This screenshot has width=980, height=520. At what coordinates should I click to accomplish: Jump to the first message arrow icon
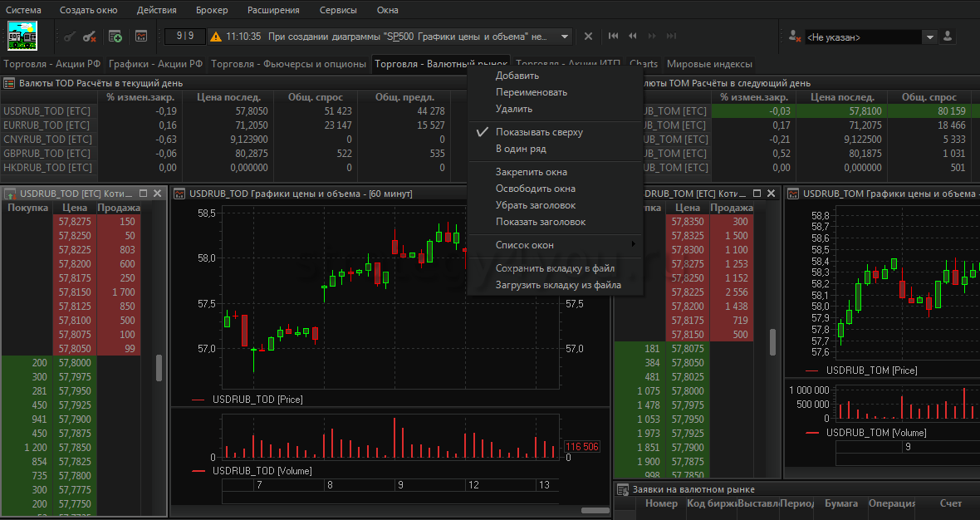pyautogui.click(x=613, y=37)
